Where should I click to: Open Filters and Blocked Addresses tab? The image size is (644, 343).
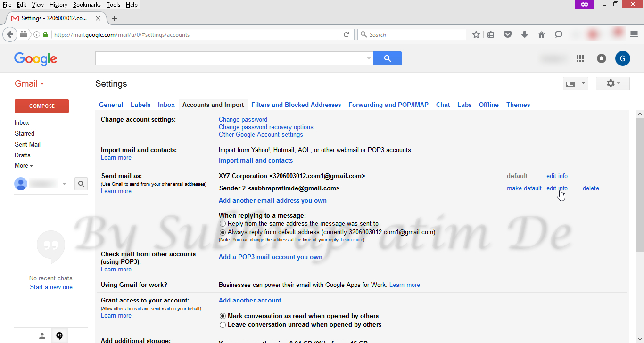(296, 105)
